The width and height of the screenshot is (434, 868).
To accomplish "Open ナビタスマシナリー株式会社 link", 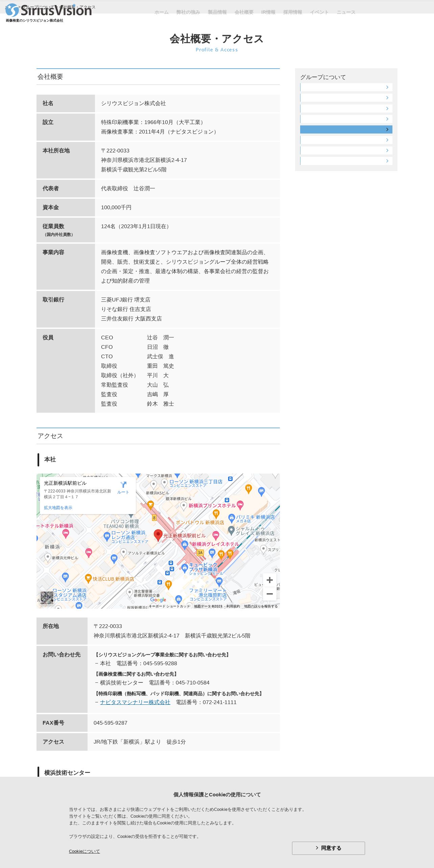I will pyautogui.click(x=135, y=702).
